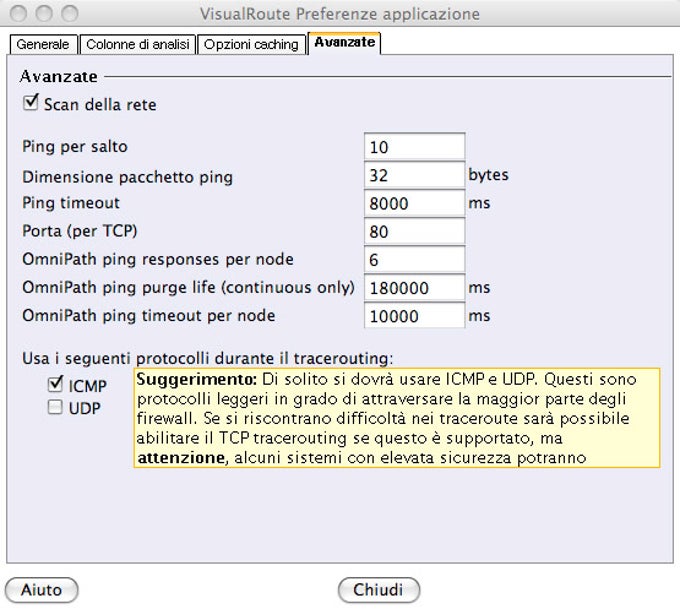Click the 'Porta (per TCP)' label
This screenshot has width=680, height=609.
(x=80, y=231)
